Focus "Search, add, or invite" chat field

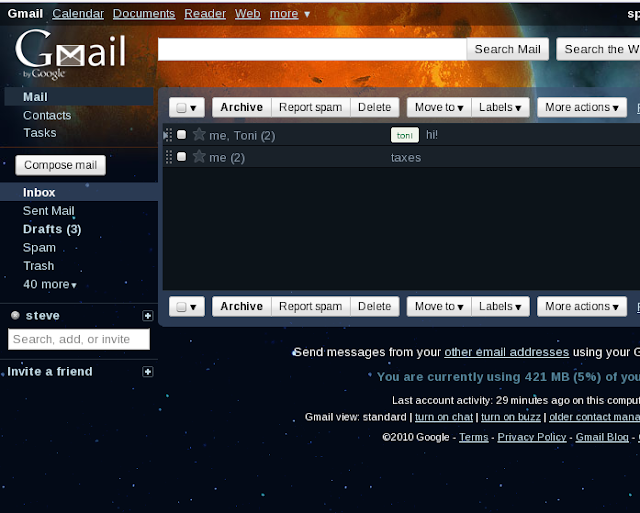[x=79, y=339]
